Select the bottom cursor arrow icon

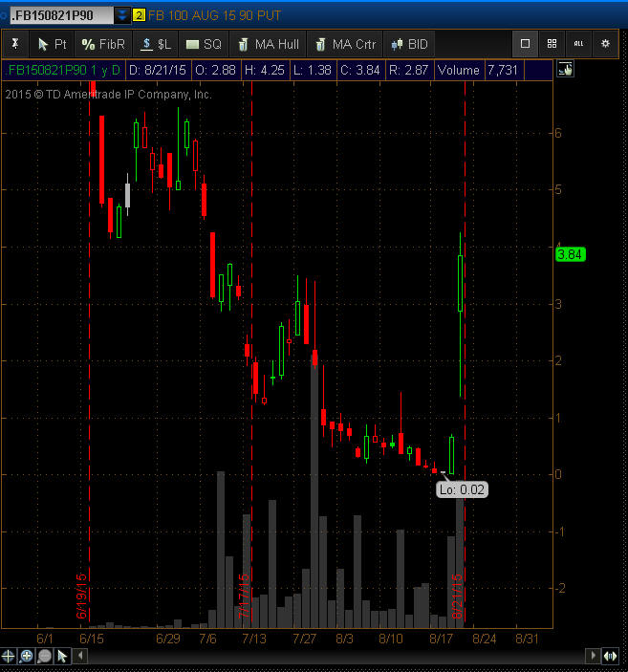pyautogui.click(x=62, y=656)
